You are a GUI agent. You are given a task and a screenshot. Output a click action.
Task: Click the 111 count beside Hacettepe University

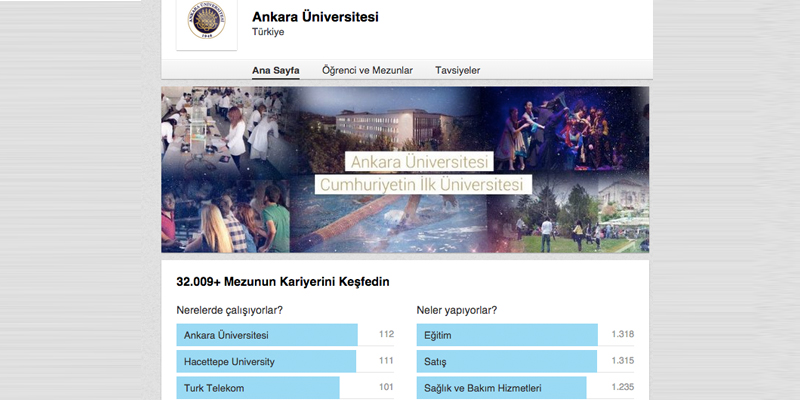(x=386, y=361)
